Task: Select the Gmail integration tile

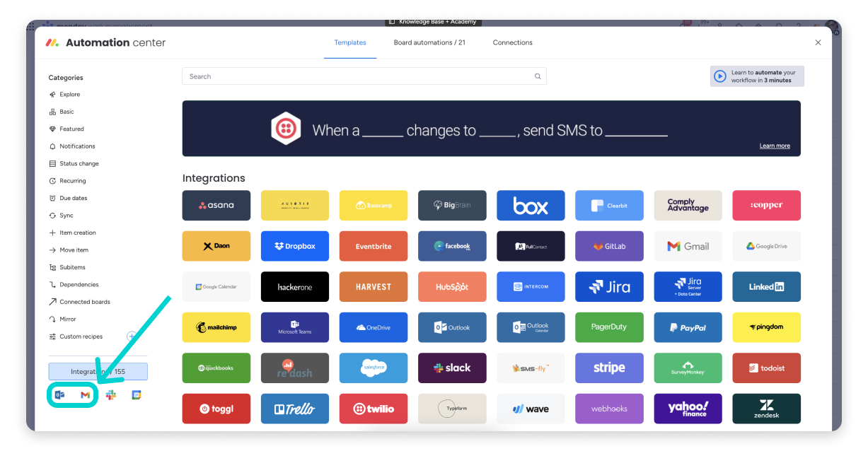Action: click(x=688, y=246)
